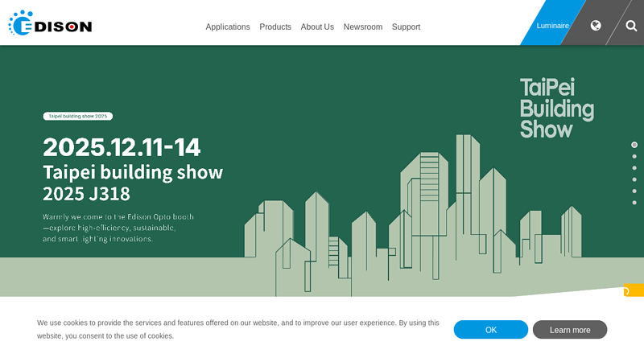The height and width of the screenshot is (362, 644).
Task: Jump to the fifth carousel slide dot
Action: pyautogui.click(x=634, y=191)
